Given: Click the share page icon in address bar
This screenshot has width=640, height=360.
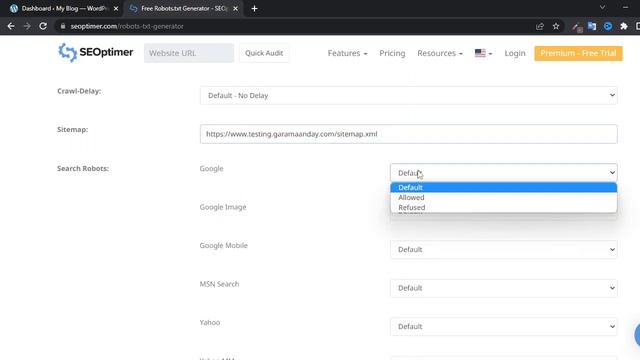Looking at the screenshot, I should click(540, 26).
